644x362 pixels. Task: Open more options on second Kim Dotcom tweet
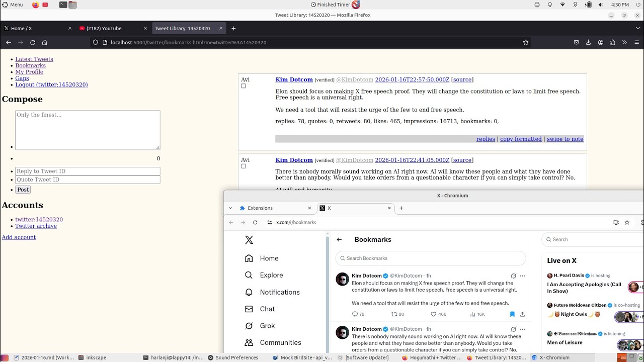pyautogui.click(x=522, y=329)
